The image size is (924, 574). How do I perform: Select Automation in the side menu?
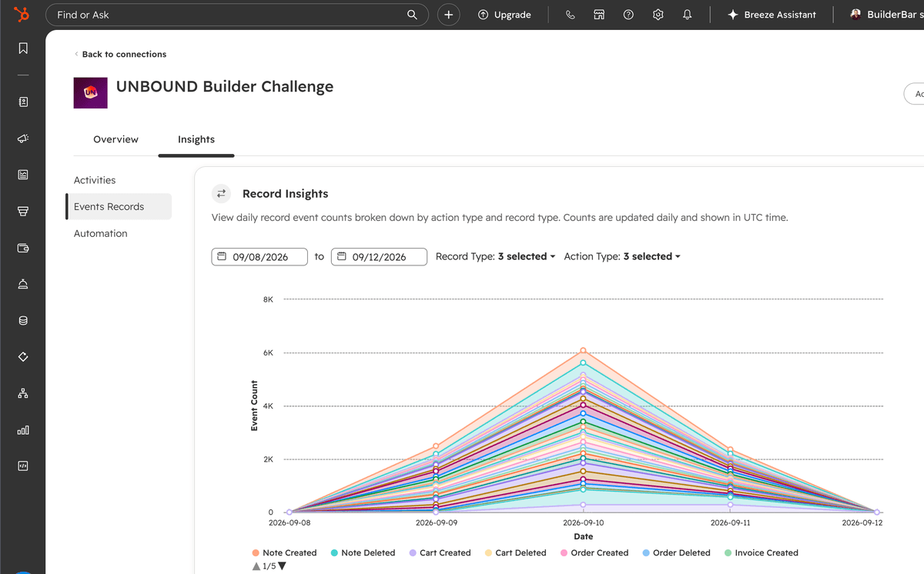pos(101,233)
